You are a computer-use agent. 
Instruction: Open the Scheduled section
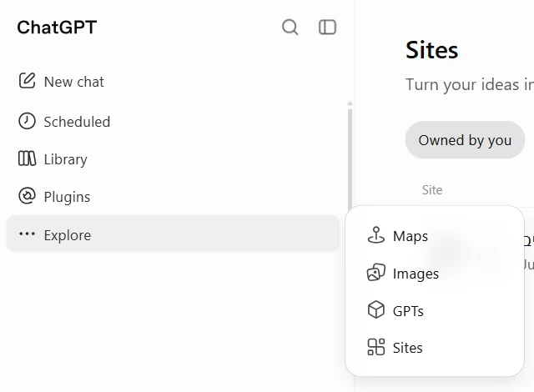[173, 122]
